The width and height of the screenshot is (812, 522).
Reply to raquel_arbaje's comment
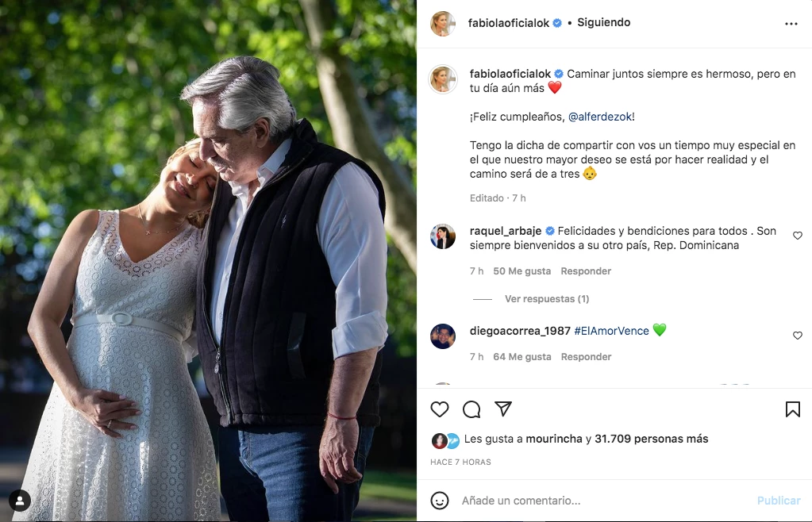[x=586, y=271]
